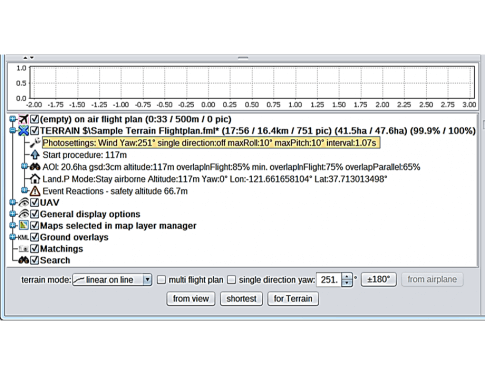This screenshot has width=485, height=375.
Task: Enable the single direction checkbox
Action: (x=231, y=279)
